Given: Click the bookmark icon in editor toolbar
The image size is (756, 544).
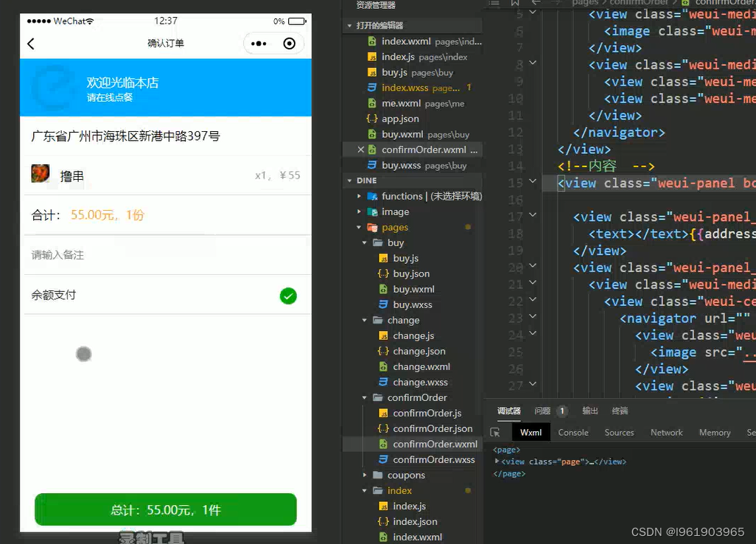Looking at the screenshot, I should click(x=515, y=2).
